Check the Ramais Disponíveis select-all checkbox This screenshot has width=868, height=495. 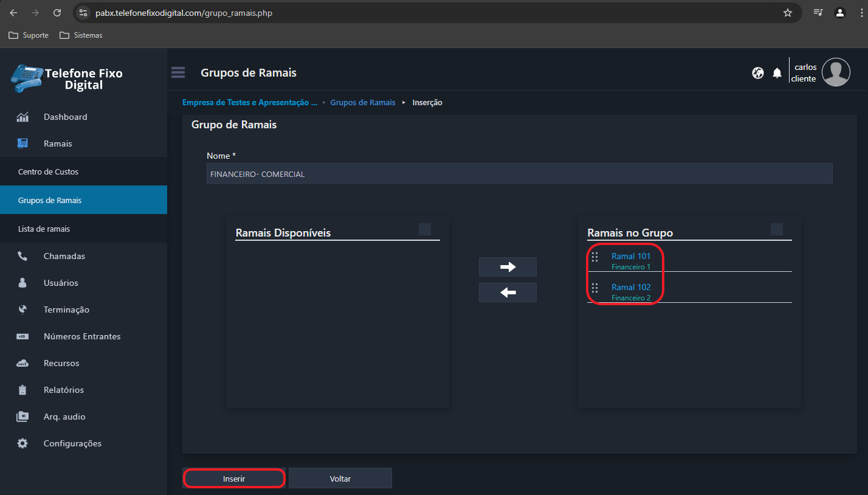coord(425,229)
